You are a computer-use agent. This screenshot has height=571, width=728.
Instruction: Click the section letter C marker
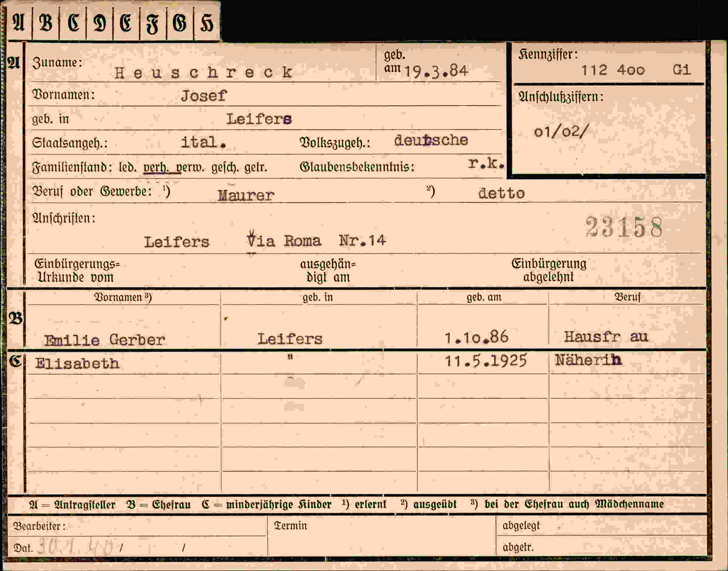coord(15,361)
